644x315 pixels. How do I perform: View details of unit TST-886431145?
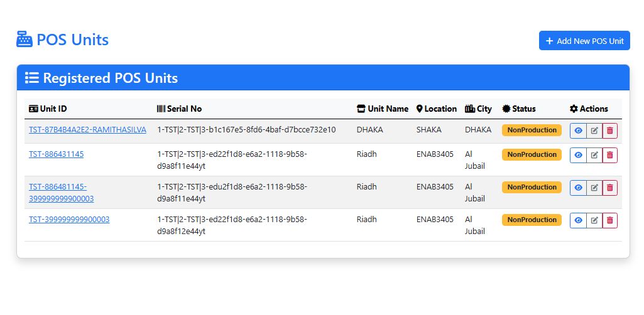[x=578, y=155]
